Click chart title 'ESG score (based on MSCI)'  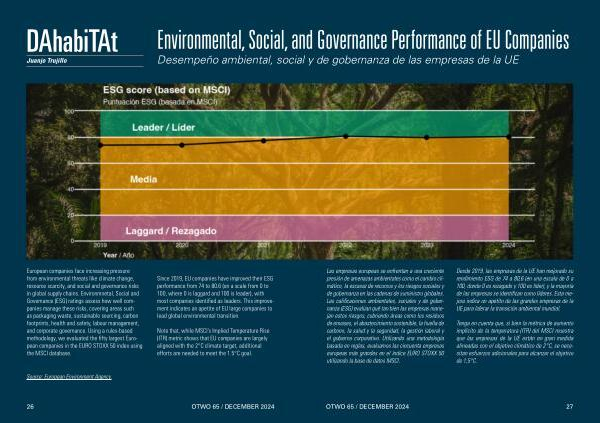point(166,90)
